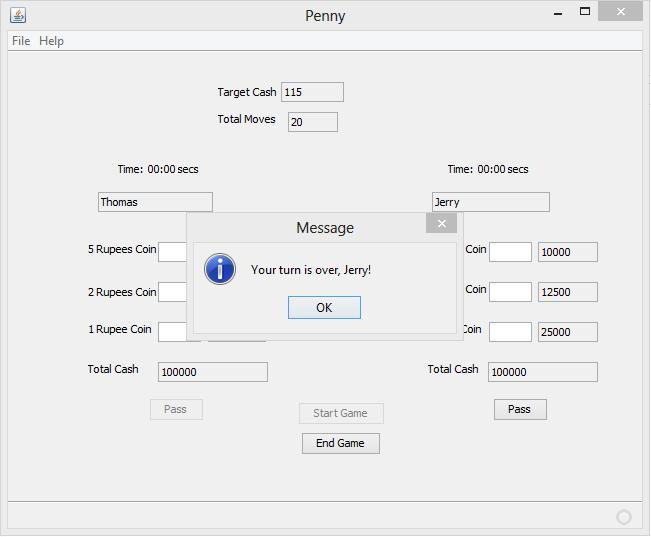Click the End Game button
Viewport: 651px width, 537px height.
340,443
